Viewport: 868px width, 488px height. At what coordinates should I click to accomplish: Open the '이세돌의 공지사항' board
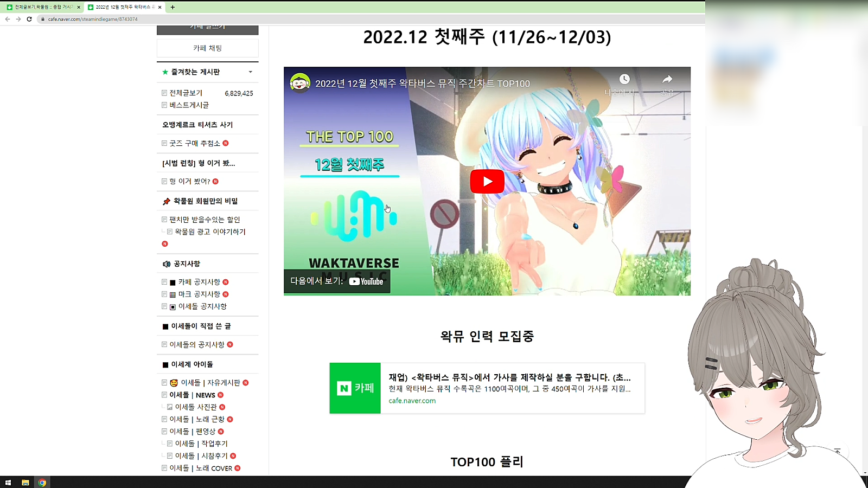point(197,345)
